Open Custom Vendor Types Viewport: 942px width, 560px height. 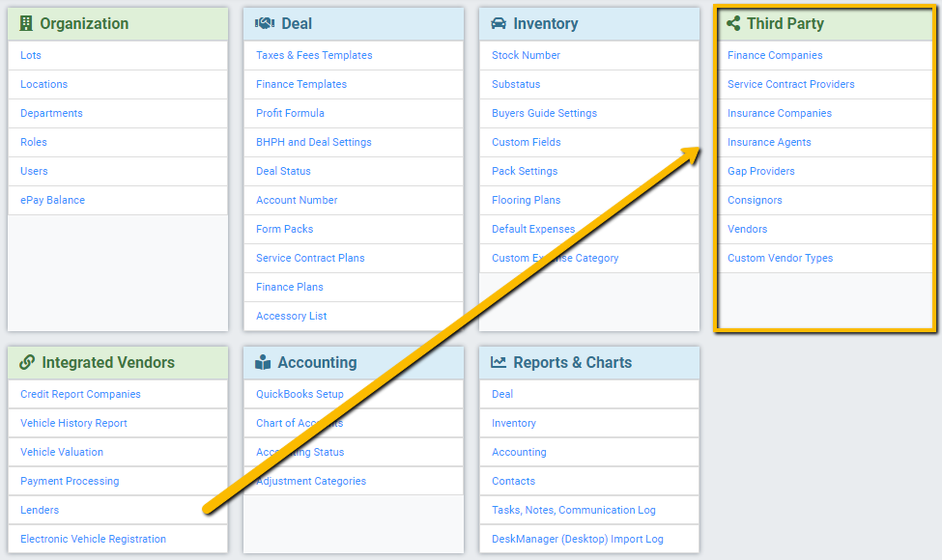[780, 259]
